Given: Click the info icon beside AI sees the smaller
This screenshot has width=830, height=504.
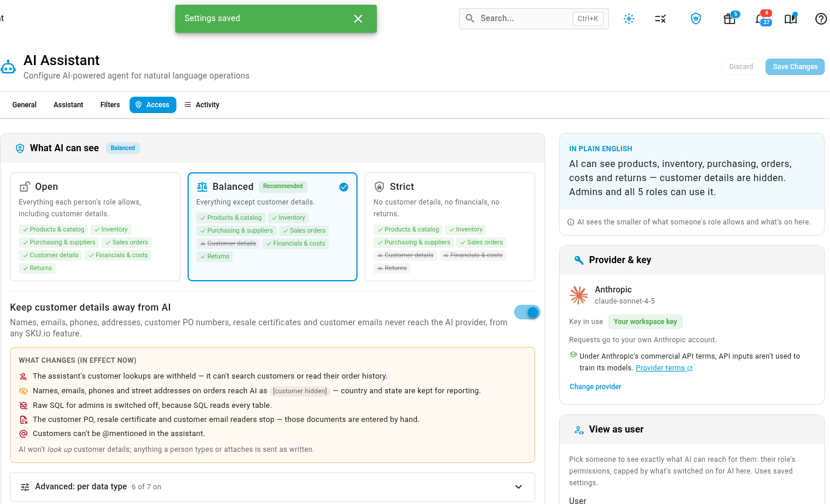Looking at the screenshot, I should click(571, 222).
